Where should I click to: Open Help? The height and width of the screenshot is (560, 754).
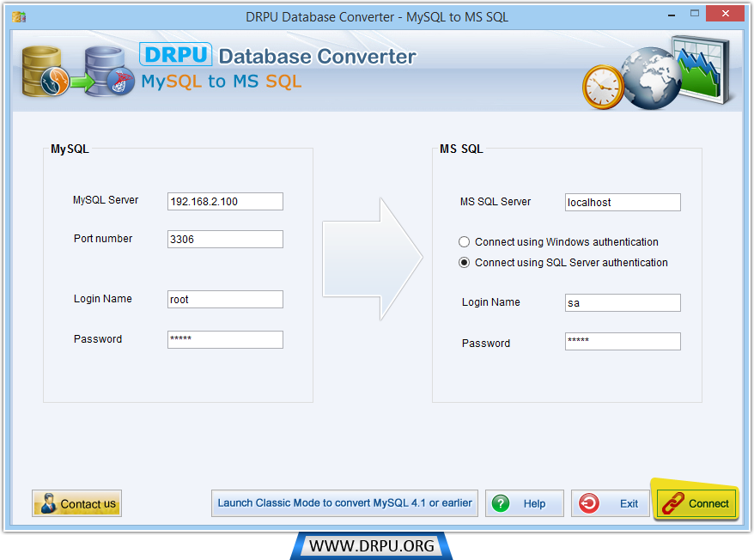coord(524,503)
